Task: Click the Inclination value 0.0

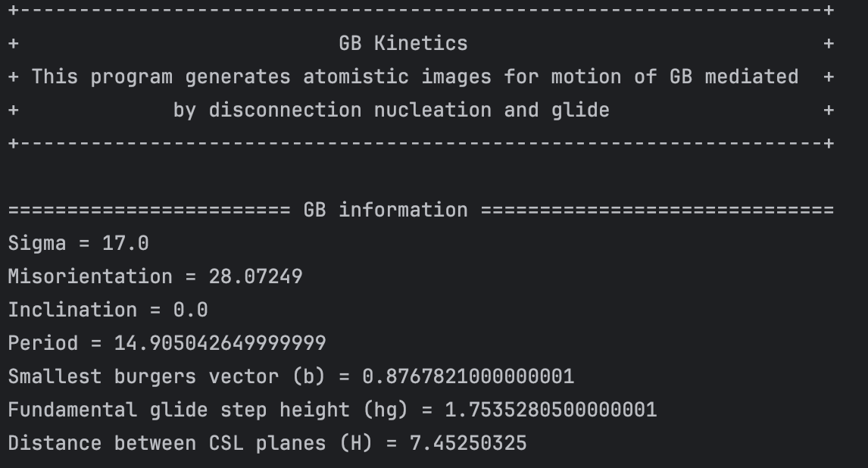Action: (190, 310)
